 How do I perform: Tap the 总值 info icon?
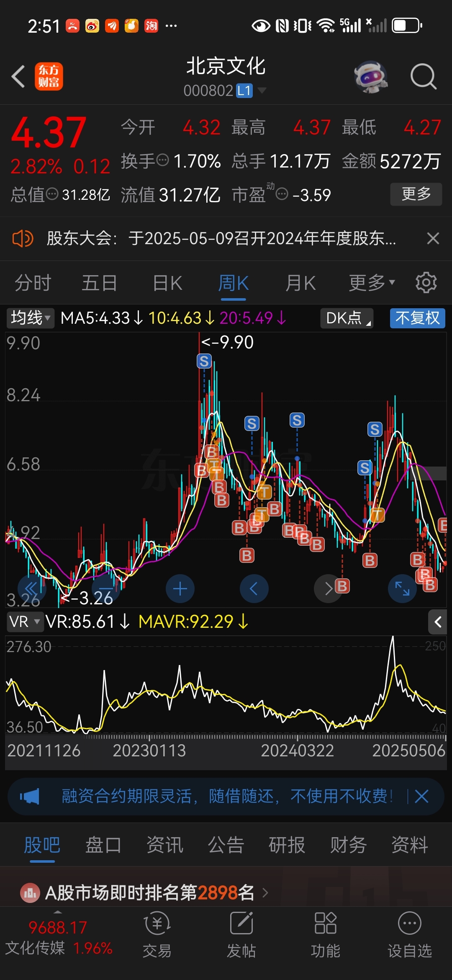52,194
